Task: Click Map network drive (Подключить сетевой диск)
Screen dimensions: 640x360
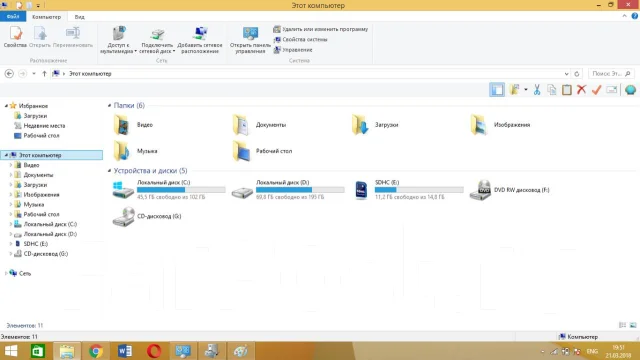Action: pyautogui.click(x=157, y=41)
